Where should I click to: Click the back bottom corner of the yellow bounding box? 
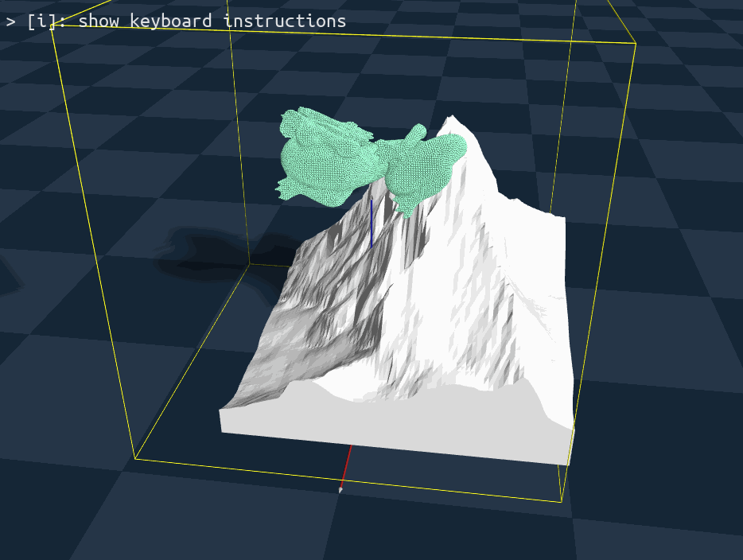pos(250,264)
